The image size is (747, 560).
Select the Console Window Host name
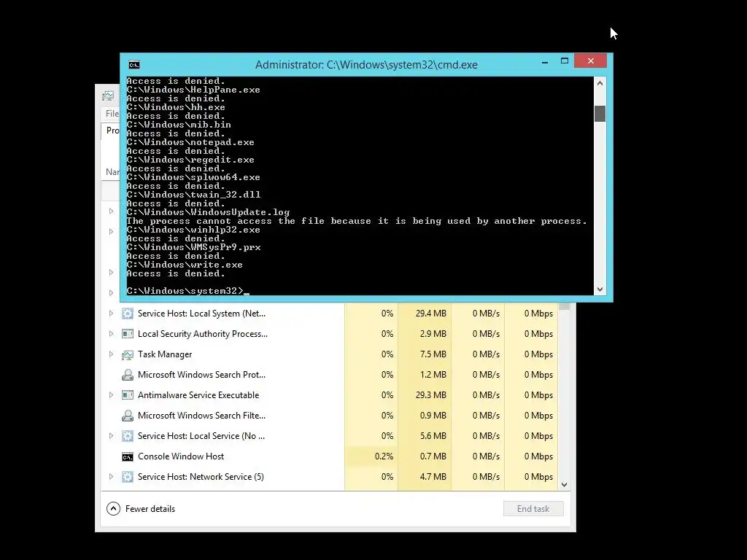(181, 456)
